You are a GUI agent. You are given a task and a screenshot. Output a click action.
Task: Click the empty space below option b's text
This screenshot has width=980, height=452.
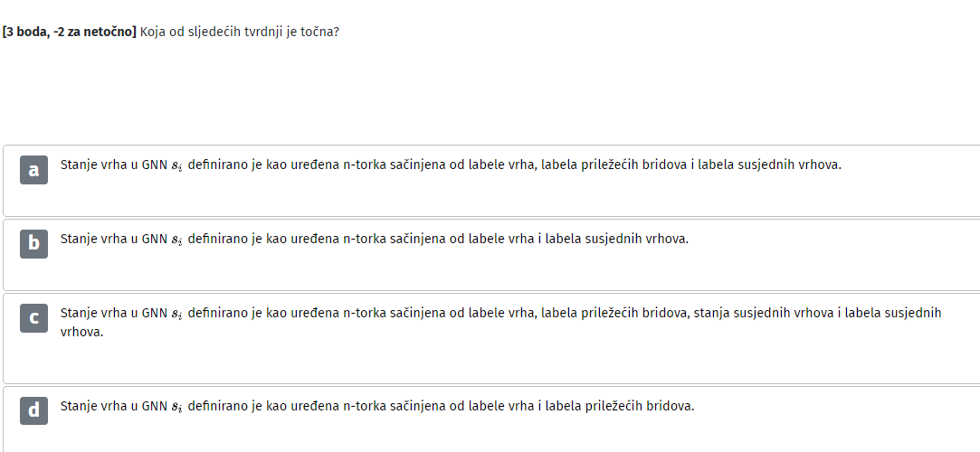(x=490, y=270)
